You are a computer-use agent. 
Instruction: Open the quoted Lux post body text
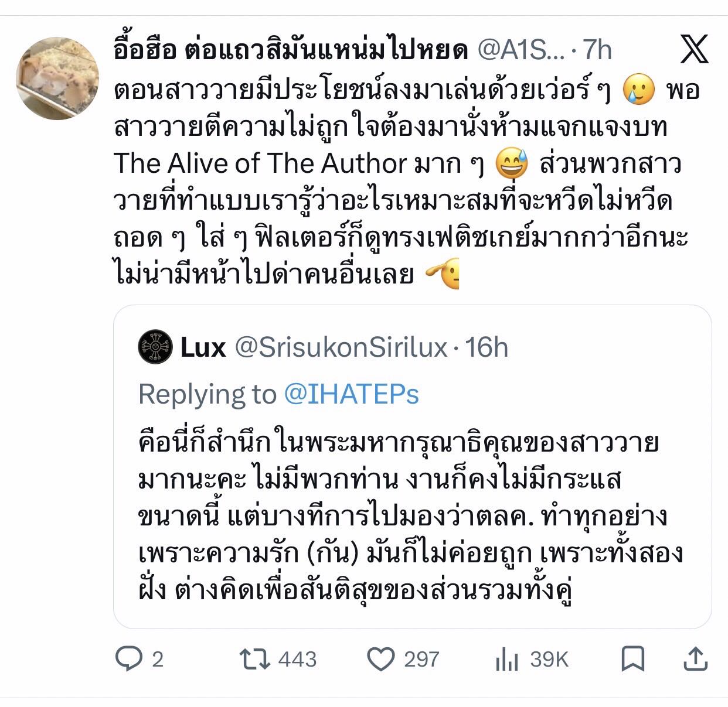click(410, 517)
